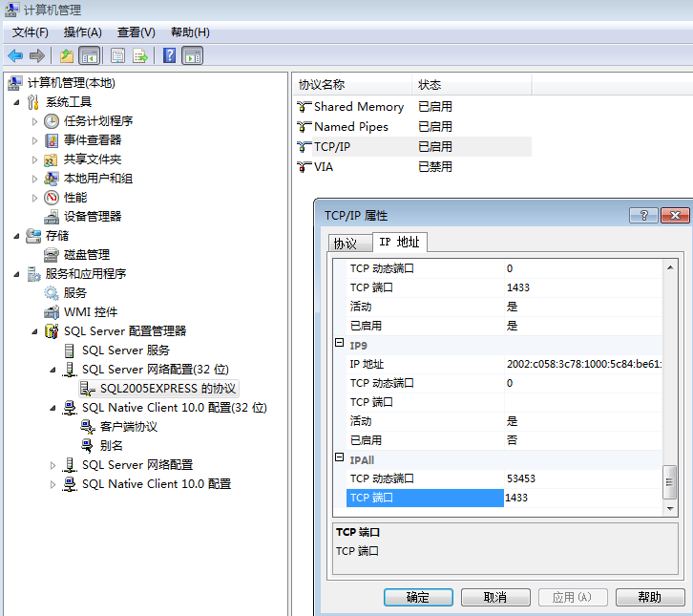Click the 确定 button
The image size is (693, 616).
click(x=418, y=598)
